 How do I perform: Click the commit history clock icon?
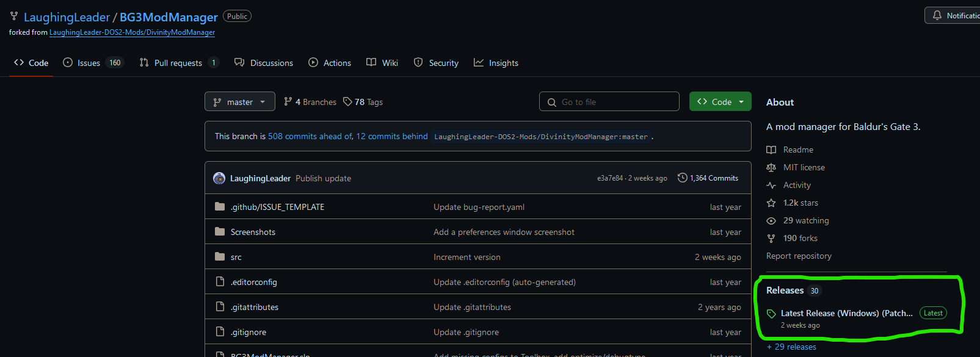pos(682,178)
